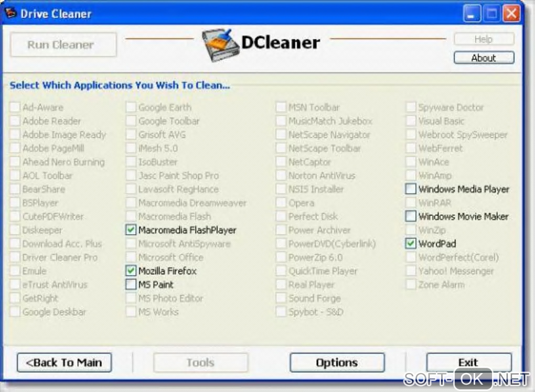Check the Windows Movie Maker box
This screenshot has height=392, width=535.
pos(411,216)
